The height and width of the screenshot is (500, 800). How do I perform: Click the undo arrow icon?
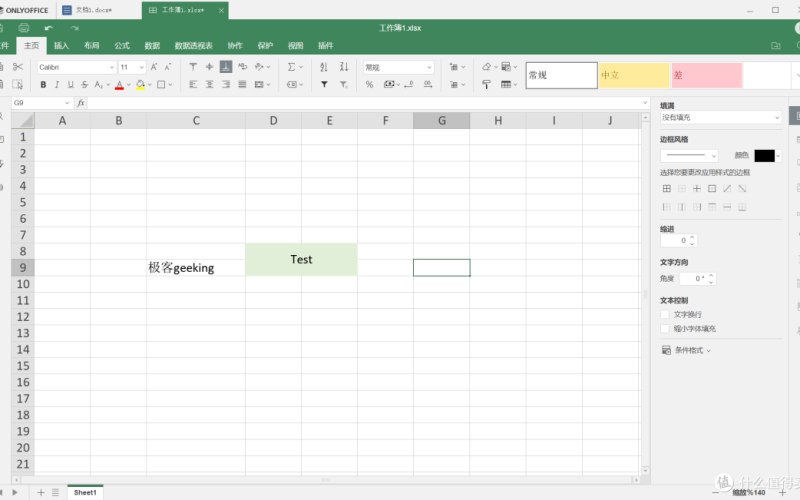coord(48,28)
